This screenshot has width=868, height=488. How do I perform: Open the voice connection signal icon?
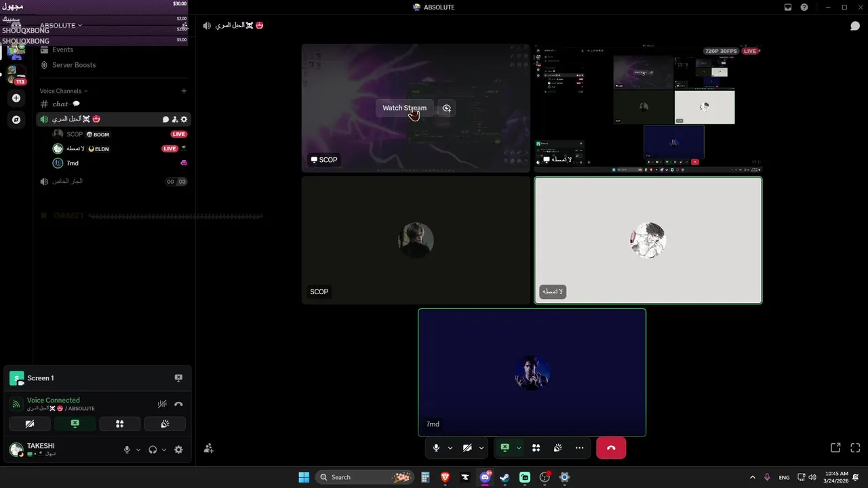(16, 404)
